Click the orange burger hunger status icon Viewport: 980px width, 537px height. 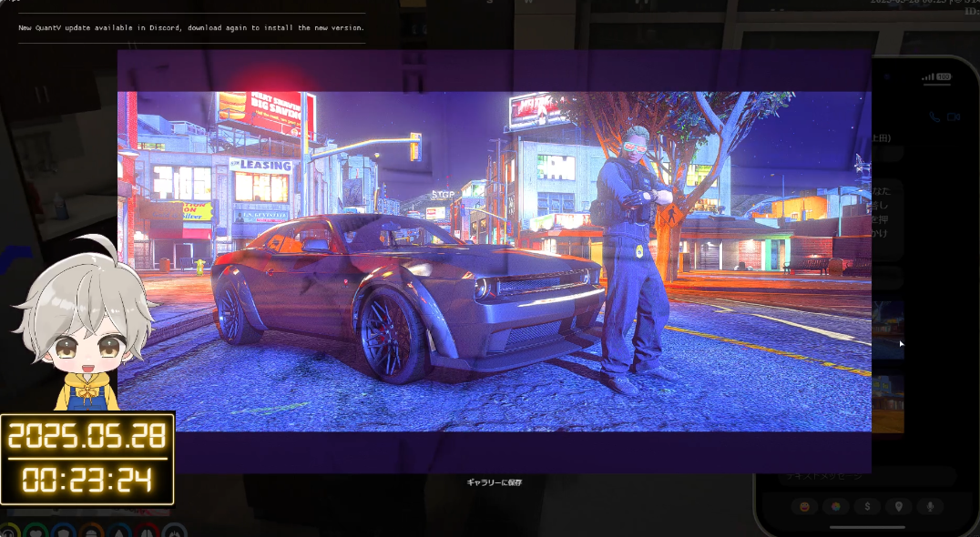[92, 531]
